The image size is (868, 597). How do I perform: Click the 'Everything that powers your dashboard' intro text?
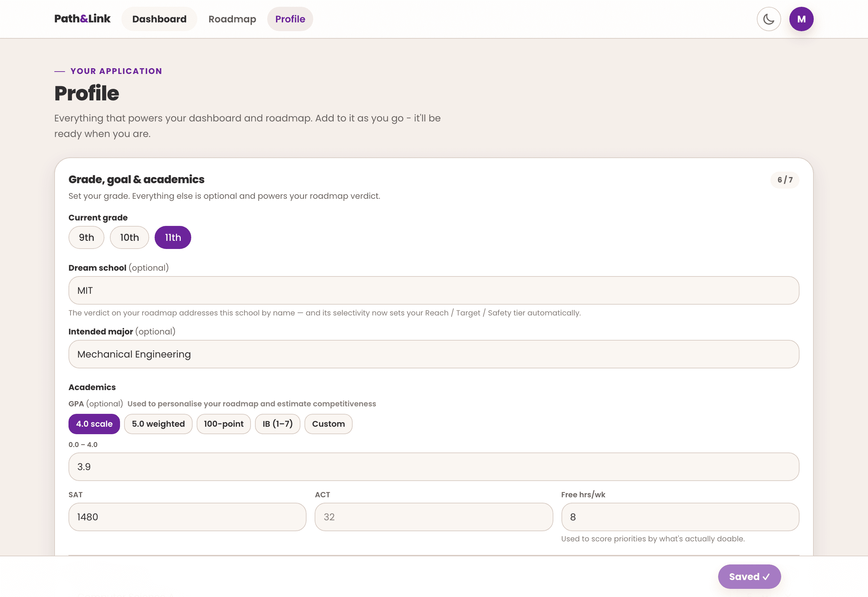pyautogui.click(x=248, y=126)
